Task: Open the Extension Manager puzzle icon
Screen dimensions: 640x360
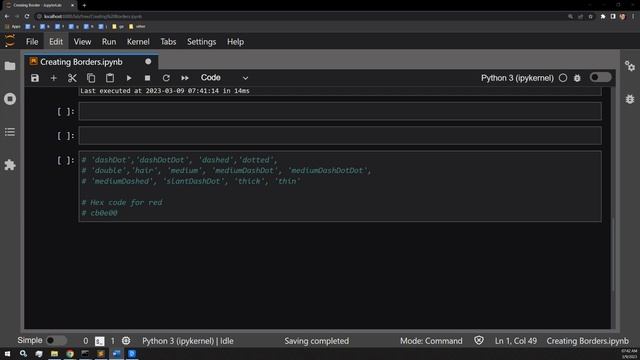Action: 10,165
